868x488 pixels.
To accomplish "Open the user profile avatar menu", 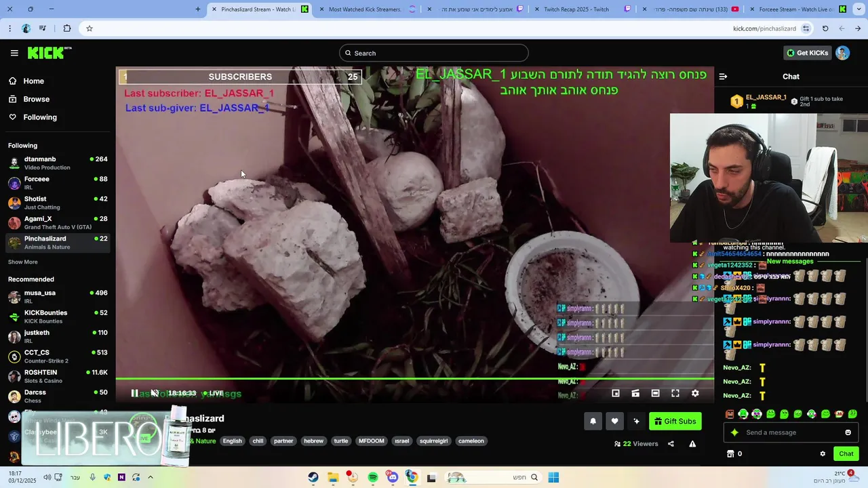I will click(842, 53).
